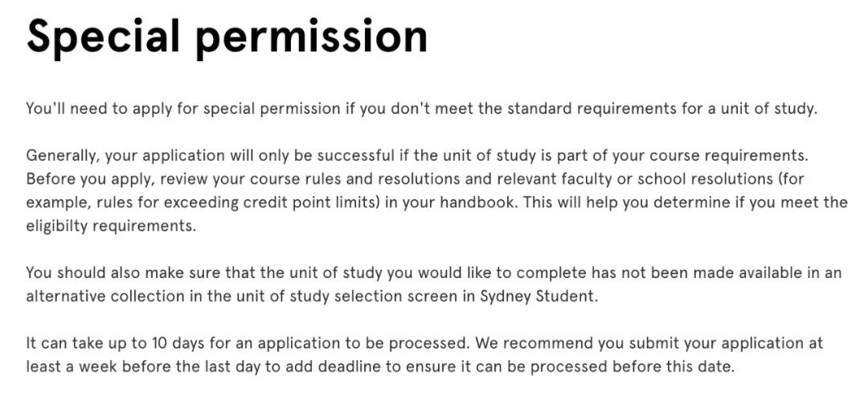
Task: Click the sentence starting "Generally, your application"
Action: [x=417, y=155]
